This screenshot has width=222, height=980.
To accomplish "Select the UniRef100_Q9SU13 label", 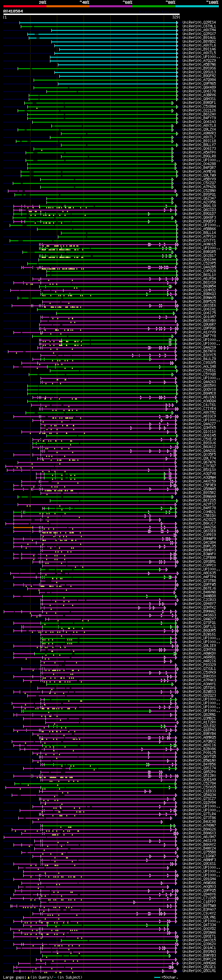I will tap(199, 72).
